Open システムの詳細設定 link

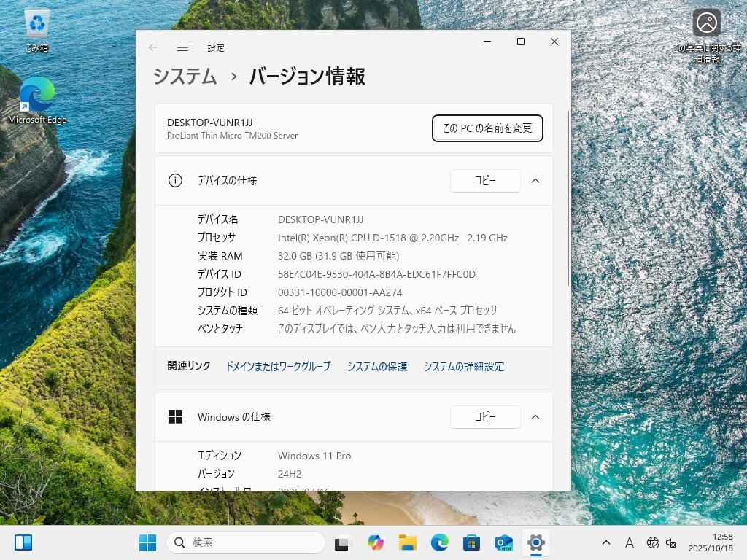[463, 367]
